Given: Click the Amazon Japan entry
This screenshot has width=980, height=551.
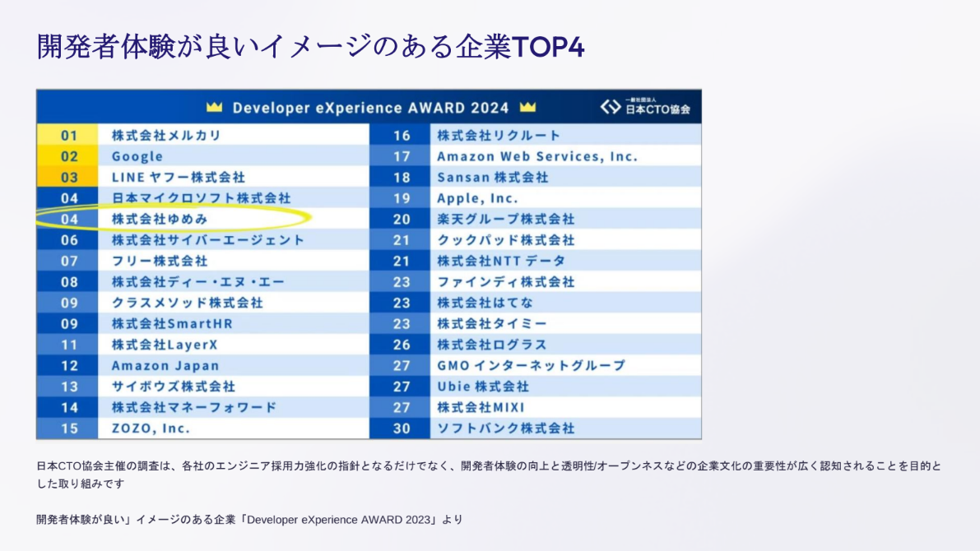Looking at the screenshot, I should tap(165, 365).
